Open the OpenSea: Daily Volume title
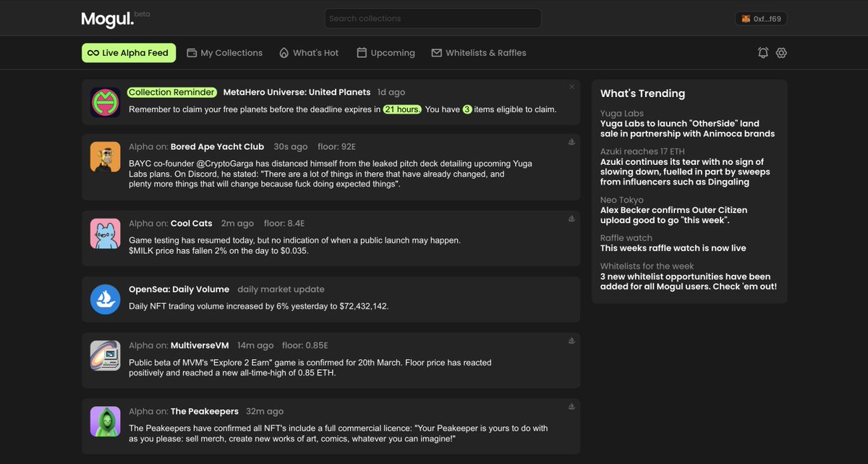868x464 pixels. pos(179,289)
